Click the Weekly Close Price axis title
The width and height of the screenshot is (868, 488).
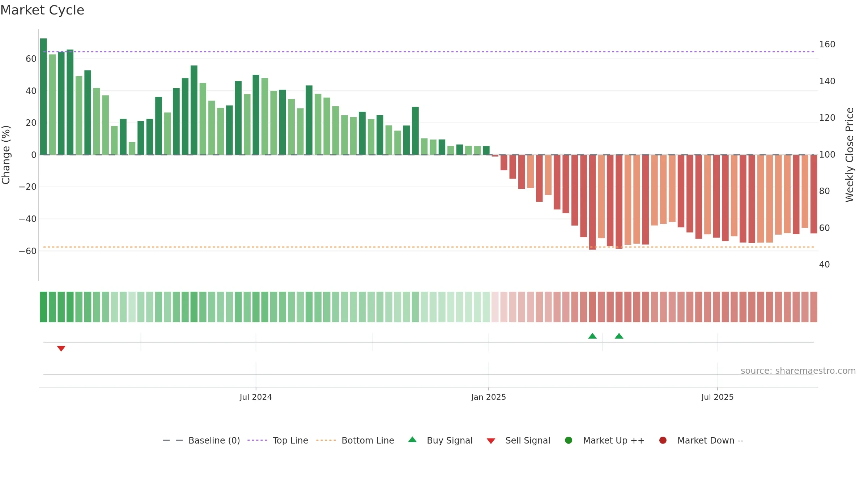coord(850,155)
